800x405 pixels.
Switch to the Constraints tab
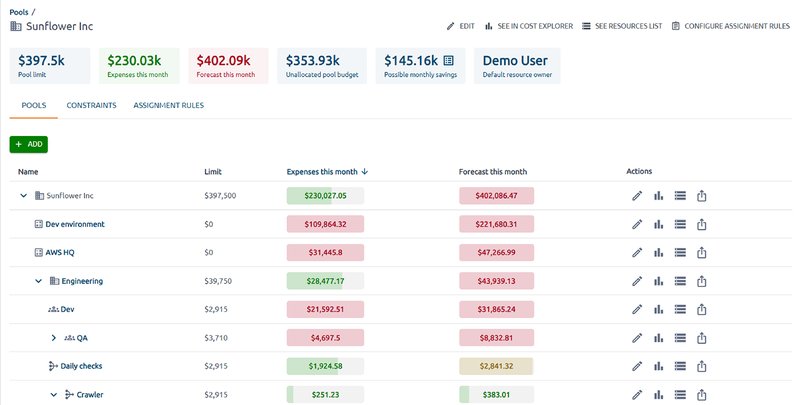(91, 105)
